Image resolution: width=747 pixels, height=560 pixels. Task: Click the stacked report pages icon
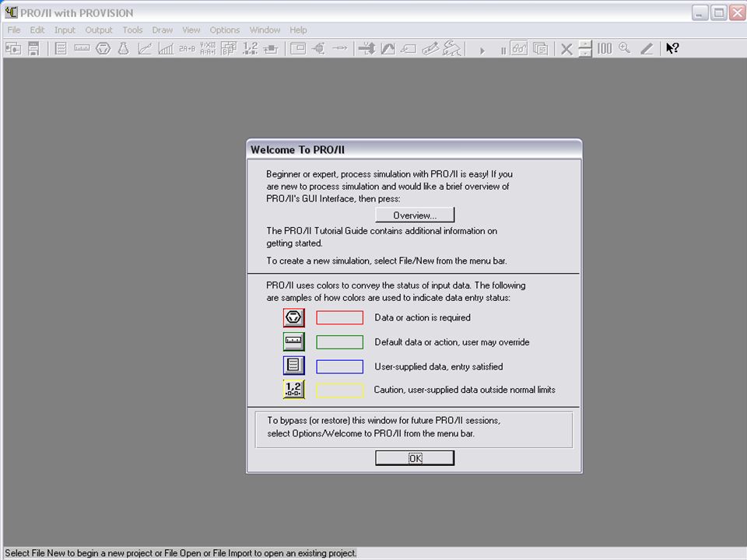[540, 48]
